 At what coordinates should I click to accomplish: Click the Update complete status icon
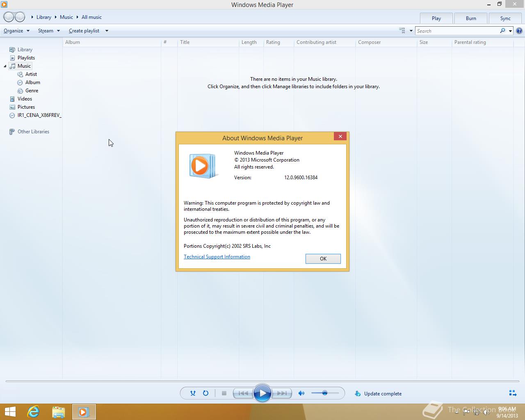pyautogui.click(x=358, y=394)
